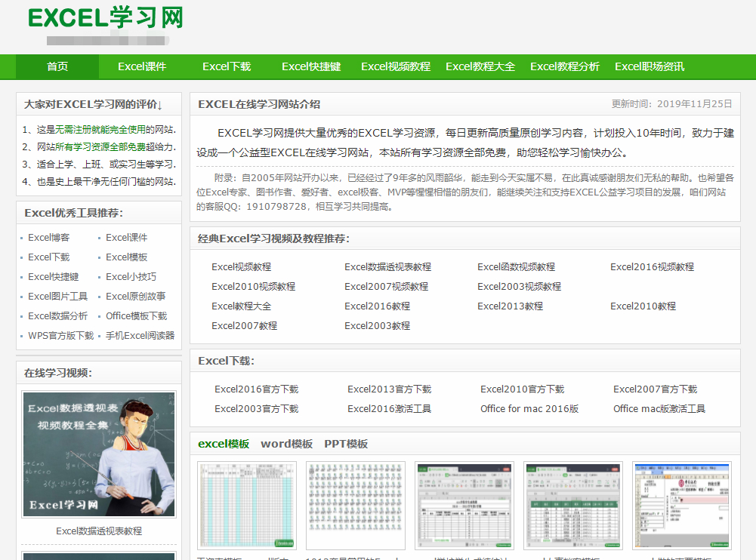Open the Excel课件 link in the tools list
The width and height of the screenshot is (756, 560).
pos(127,238)
